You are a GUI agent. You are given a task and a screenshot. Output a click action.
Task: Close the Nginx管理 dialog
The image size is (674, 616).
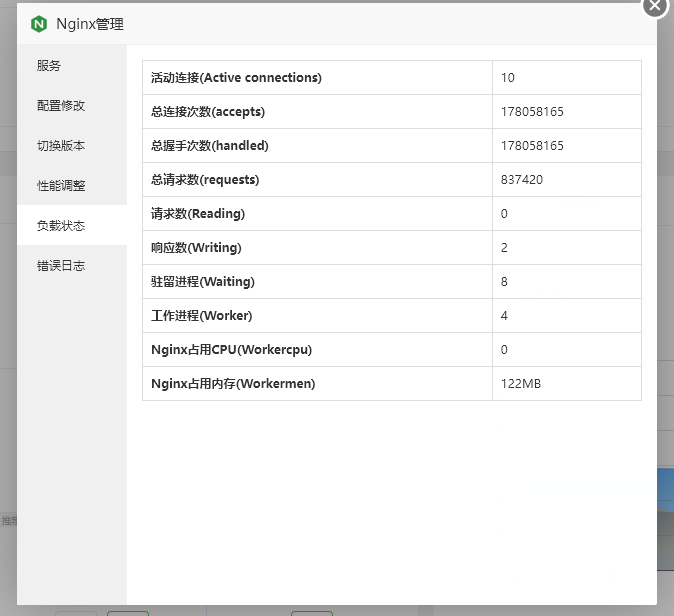point(655,6)
